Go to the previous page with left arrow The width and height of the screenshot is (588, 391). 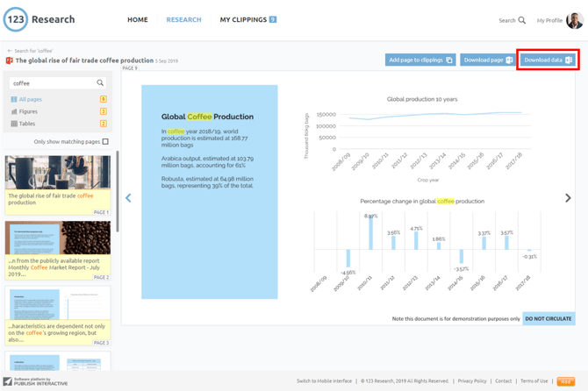pyautogui.click(x=128, y=198)
